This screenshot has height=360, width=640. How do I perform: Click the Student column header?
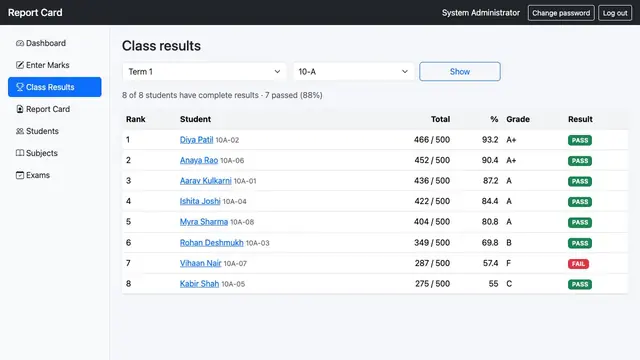[x=195, y=119]
